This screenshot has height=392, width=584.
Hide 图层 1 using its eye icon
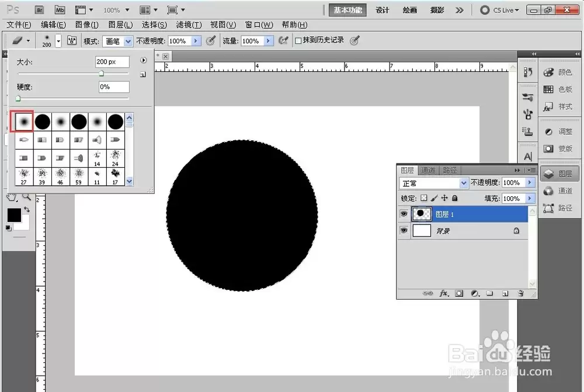point(404,214)
